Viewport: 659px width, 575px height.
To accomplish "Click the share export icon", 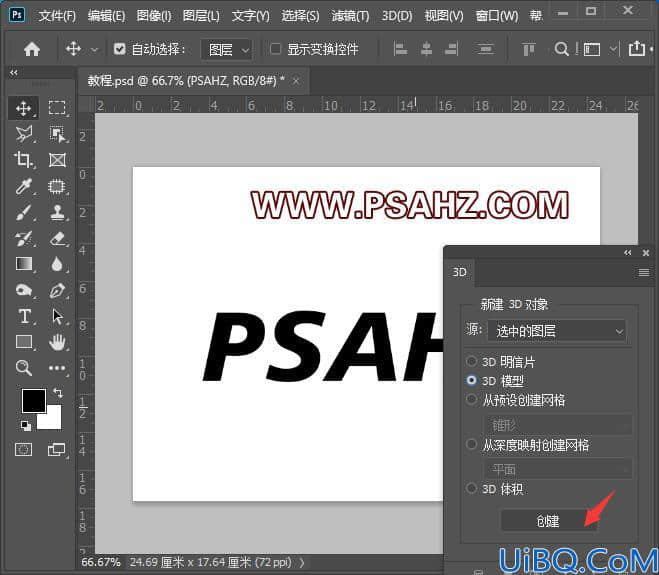I will pos(637,48).
